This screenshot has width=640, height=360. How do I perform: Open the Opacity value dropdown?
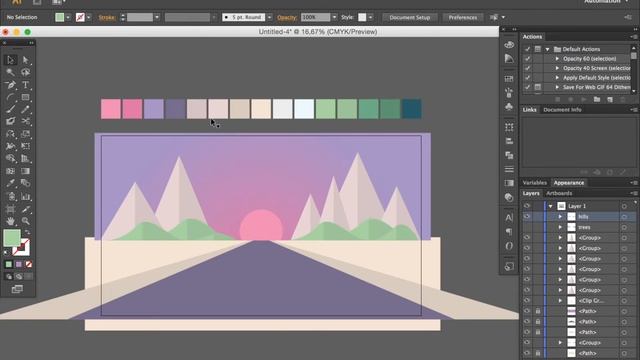[x=334, y=17]
